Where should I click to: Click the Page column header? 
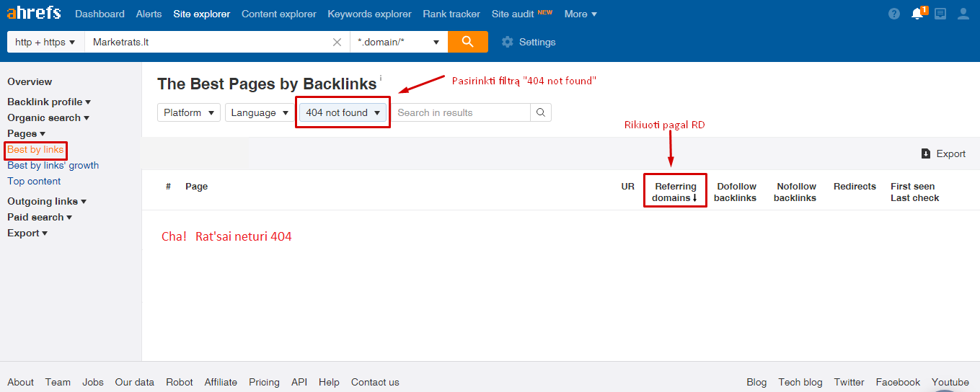(x=196, y=186)
